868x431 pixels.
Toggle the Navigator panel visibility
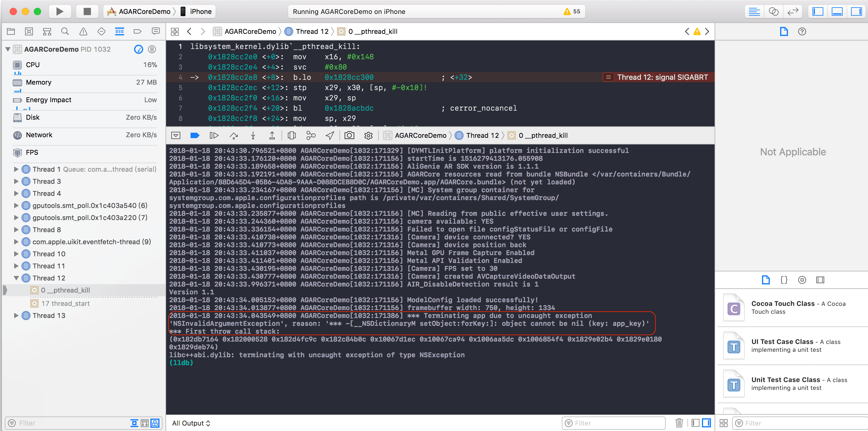coord(818,11)
